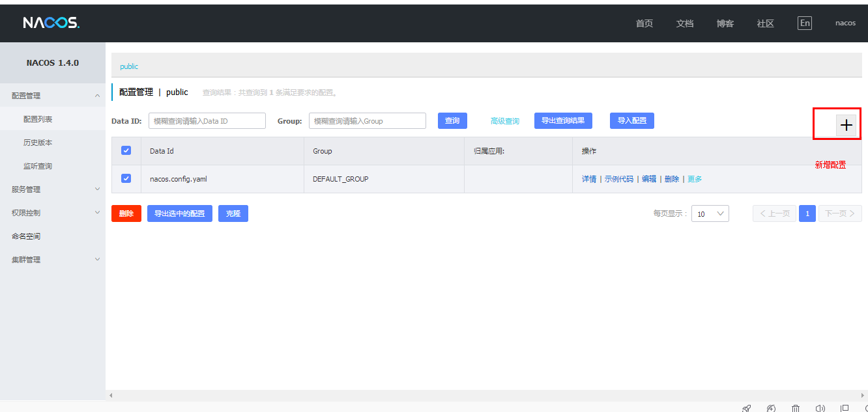Open 文档 in the top navigation

685,23
